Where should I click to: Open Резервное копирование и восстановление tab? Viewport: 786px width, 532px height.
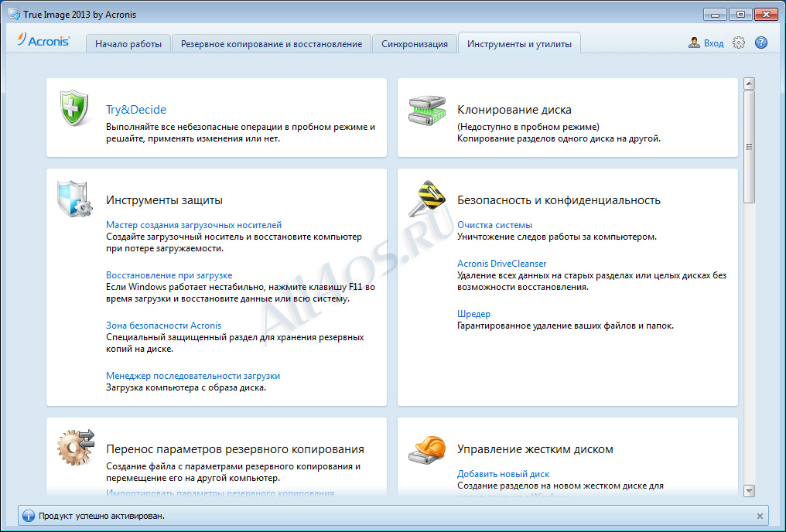(x=272, y=44)
